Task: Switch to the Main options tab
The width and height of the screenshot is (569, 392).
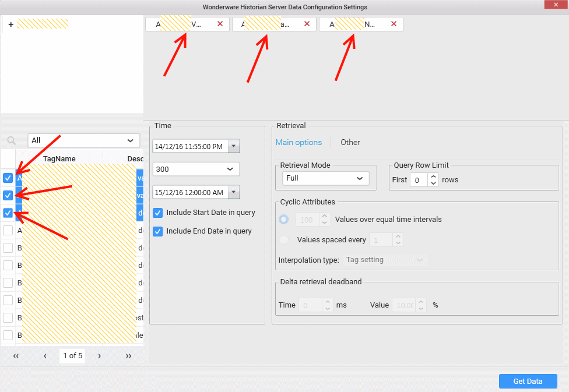Action: click(x=298, y=142)
